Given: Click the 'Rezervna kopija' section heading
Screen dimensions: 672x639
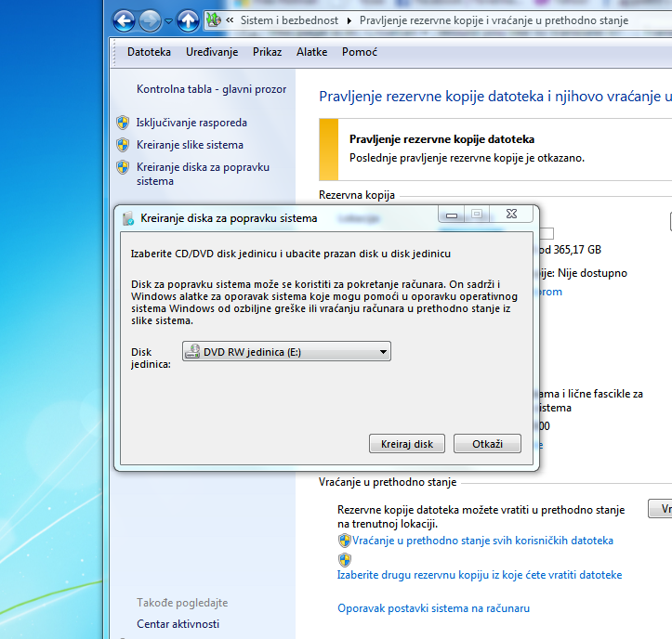Looking at the screenshot, I should tap(357, 195).
